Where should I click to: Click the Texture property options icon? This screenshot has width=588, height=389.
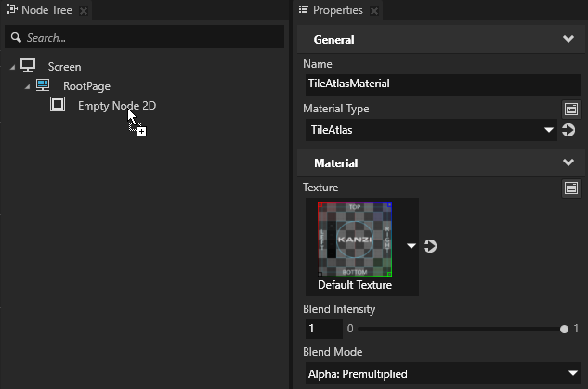(571, 188)
